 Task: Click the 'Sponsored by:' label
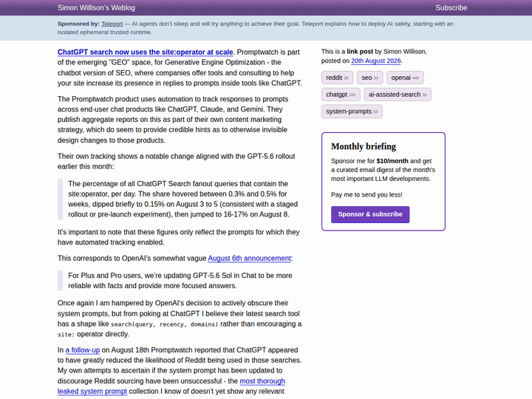click(79, 24)
